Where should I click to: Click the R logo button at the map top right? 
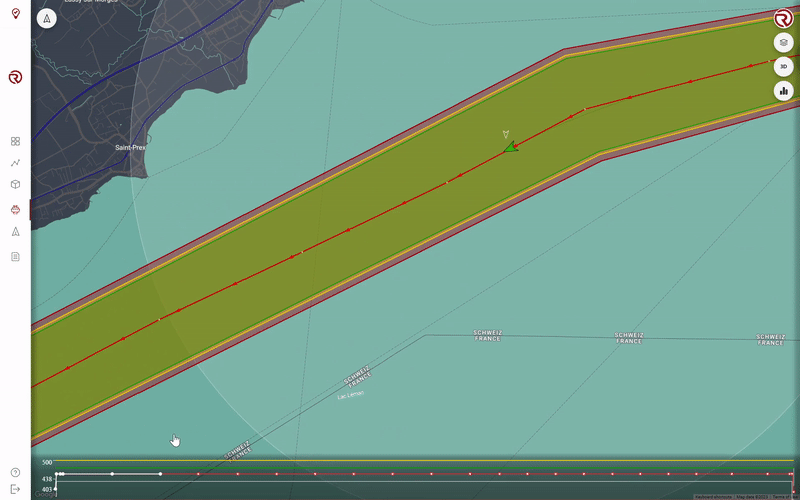click(x=783, y=18)
